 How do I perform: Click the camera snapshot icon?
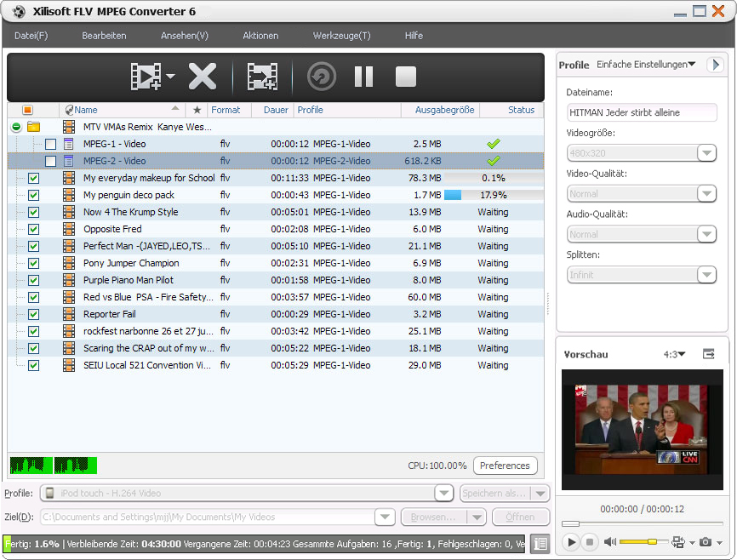tap(705, 542)
